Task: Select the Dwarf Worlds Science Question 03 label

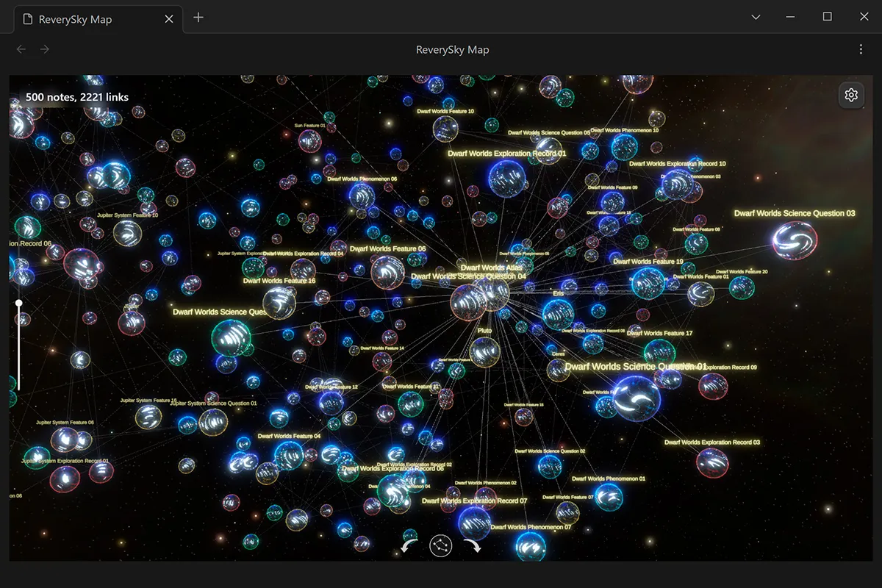Action: coord(795,213)
